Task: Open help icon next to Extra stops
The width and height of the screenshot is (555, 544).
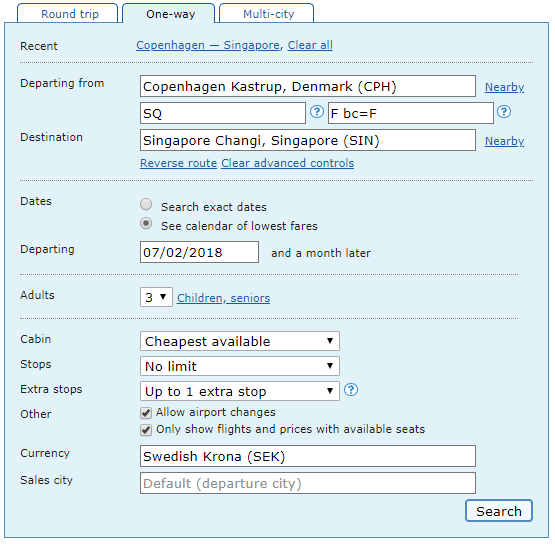Action: [351, 390]
